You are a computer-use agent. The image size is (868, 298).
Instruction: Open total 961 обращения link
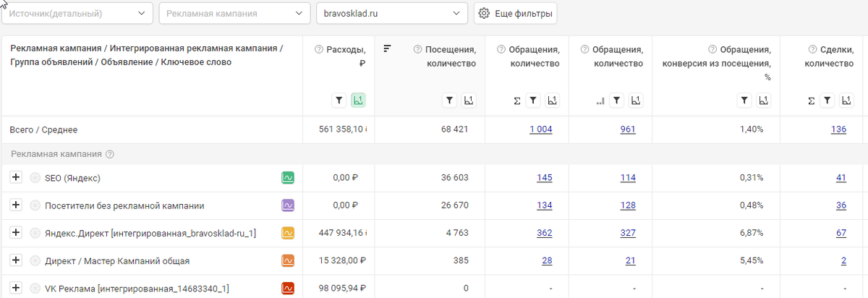[x=628, y=129]
